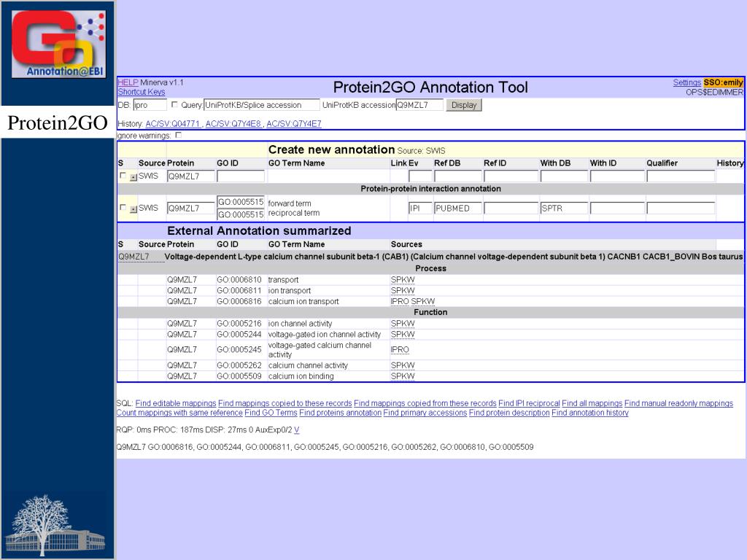Click the Query field showing UniProtKB/Splice accession
747x560 pixels.
pyautogui.click(x=262, y=105)
